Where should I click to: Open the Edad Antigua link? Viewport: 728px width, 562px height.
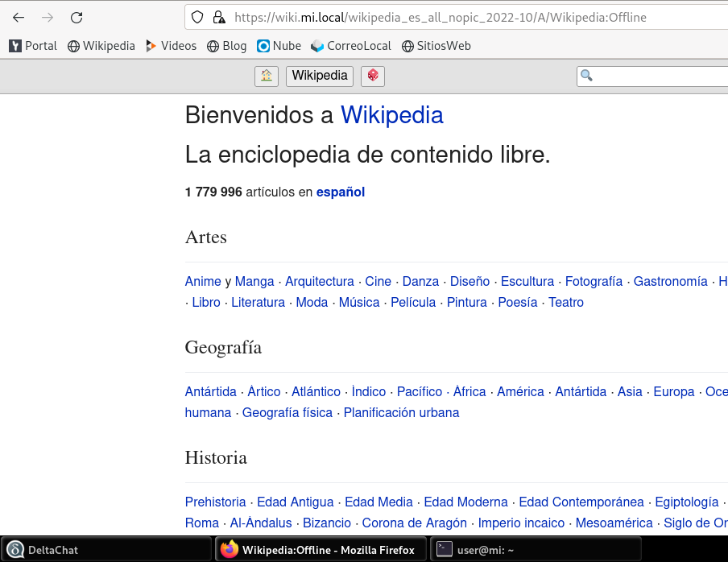tap(296, 502)
